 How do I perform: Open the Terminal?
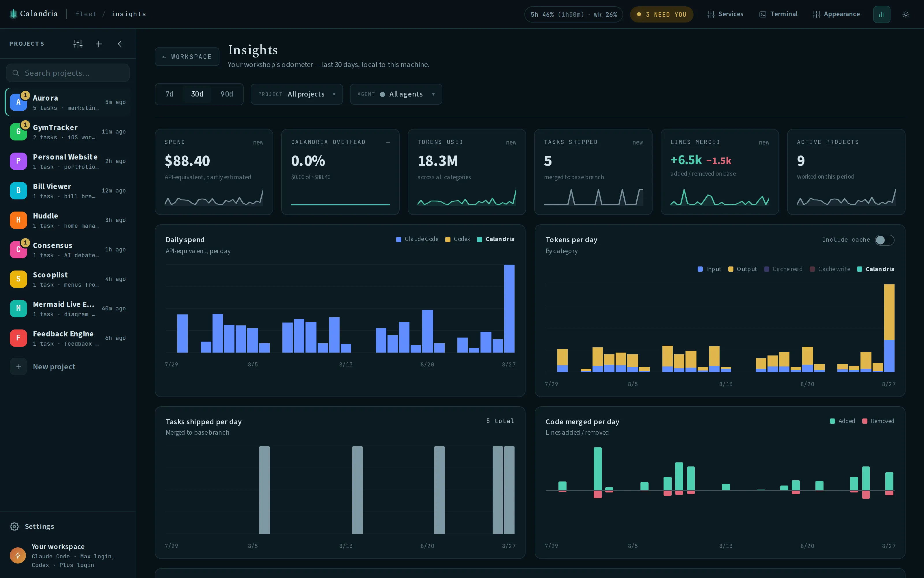point(778,14)
